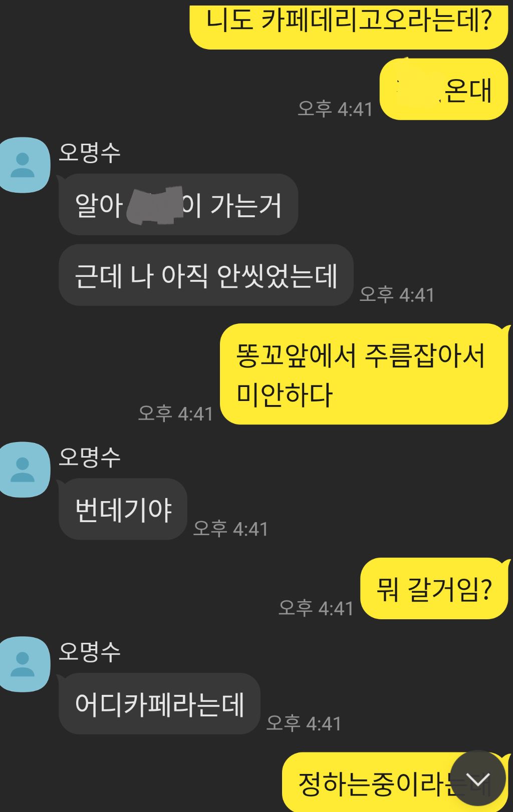Select the '근데 나 아직 안씻었는데' message
513x812 pixels.
pyautogui.click(x=206, y=275)
